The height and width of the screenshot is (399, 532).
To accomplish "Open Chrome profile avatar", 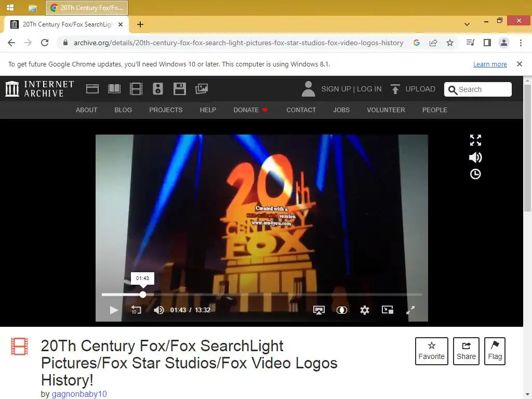I will [504, 43].
